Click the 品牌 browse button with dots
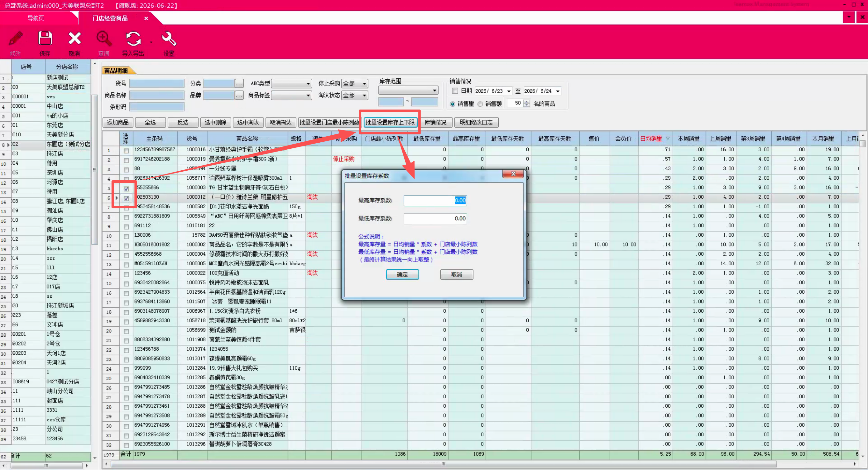 [239, 96]
